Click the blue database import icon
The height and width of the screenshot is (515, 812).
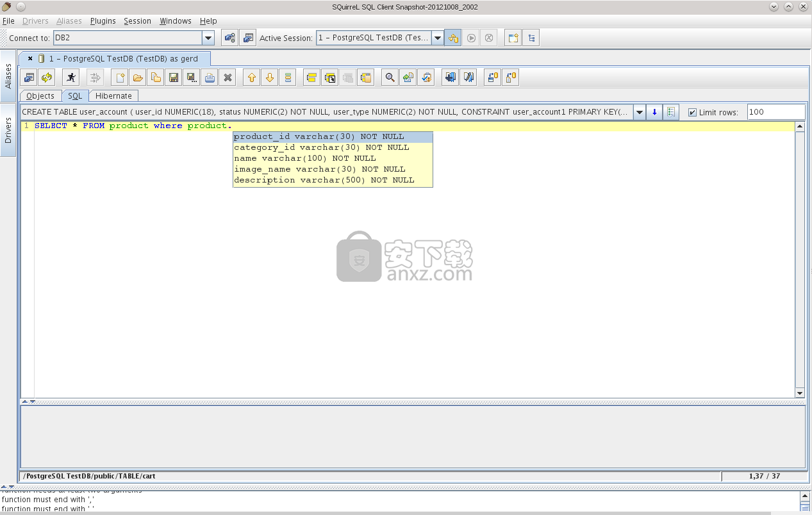click(451, 78)
